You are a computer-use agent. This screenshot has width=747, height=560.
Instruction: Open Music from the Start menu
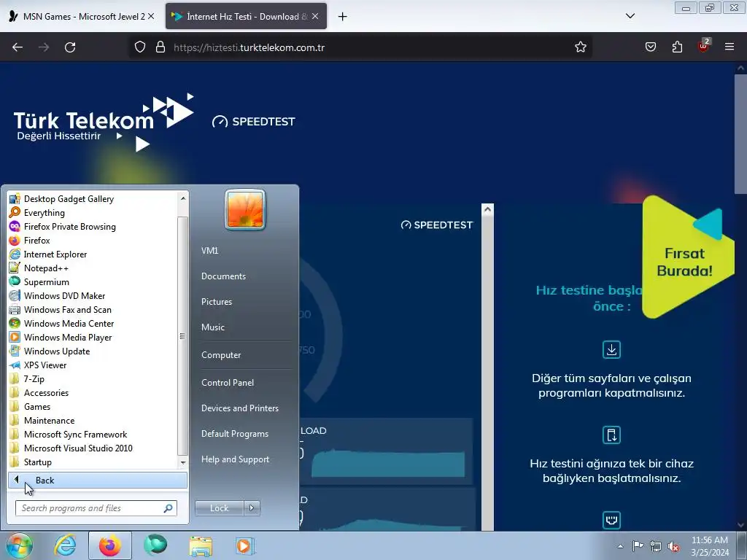pyautogui.click(x=213, y=327)
